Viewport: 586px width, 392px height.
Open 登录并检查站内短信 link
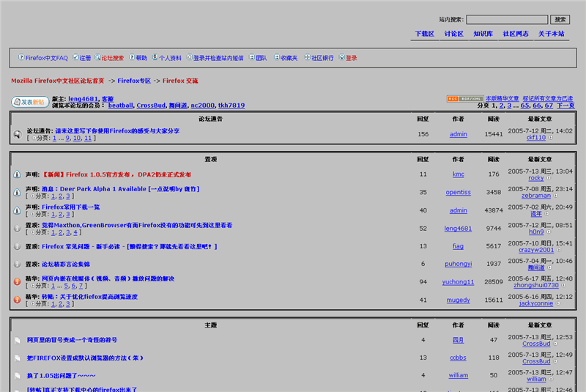tap(218, 58)
